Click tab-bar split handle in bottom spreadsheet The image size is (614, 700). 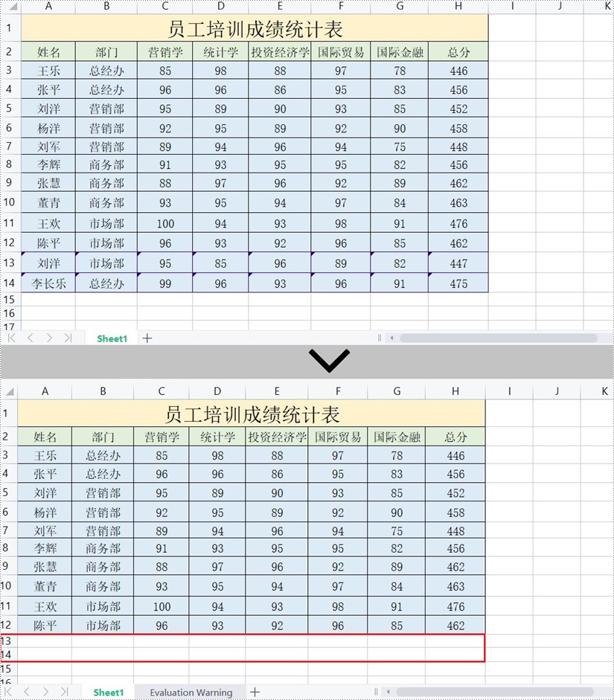[x=376, y=692]
